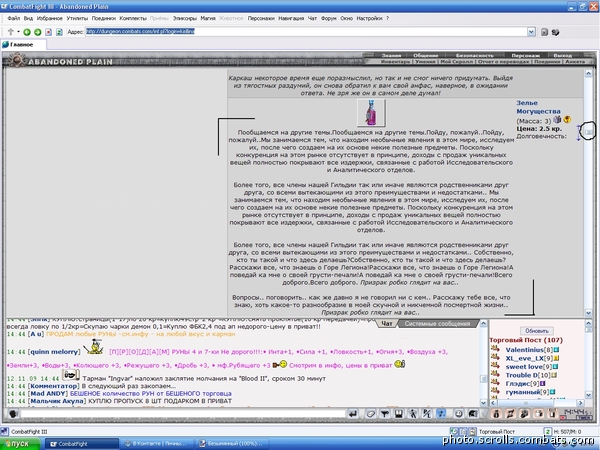The height and width of the screenshot is (450, 600).
Task: Click the Персонаж header button
Action: (525, 55)
